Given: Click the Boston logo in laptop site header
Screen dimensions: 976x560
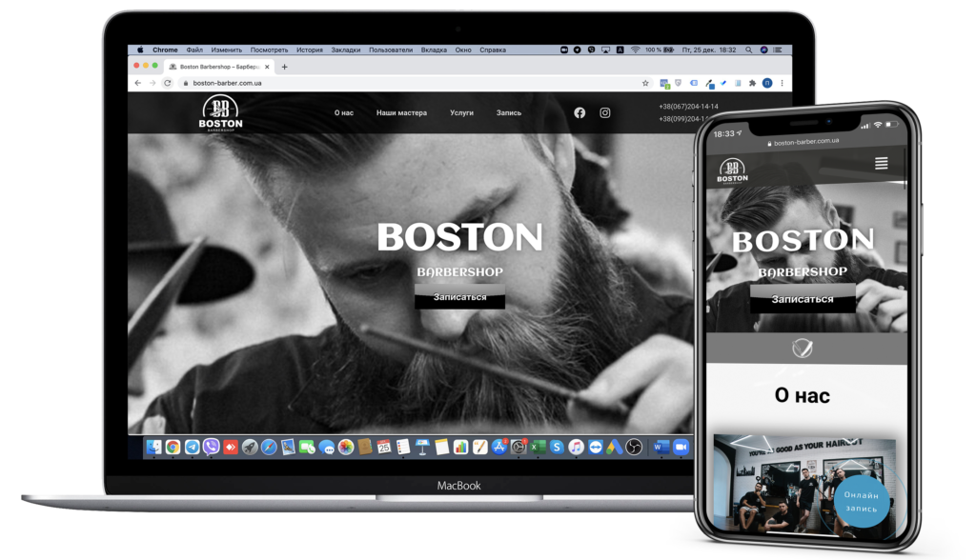Looking at the screenshot, I should click(x=220, y=112).
